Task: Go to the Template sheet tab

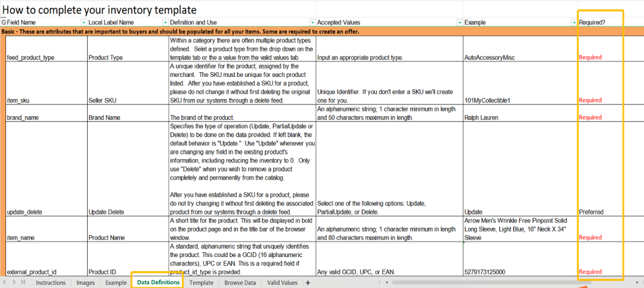Action: click(202, 283)
